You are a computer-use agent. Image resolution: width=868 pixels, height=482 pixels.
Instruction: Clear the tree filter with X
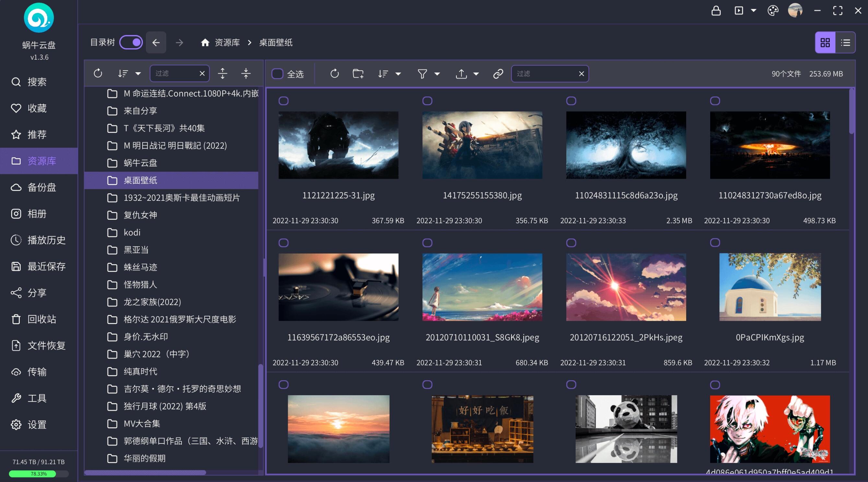(x=202, y=73)
